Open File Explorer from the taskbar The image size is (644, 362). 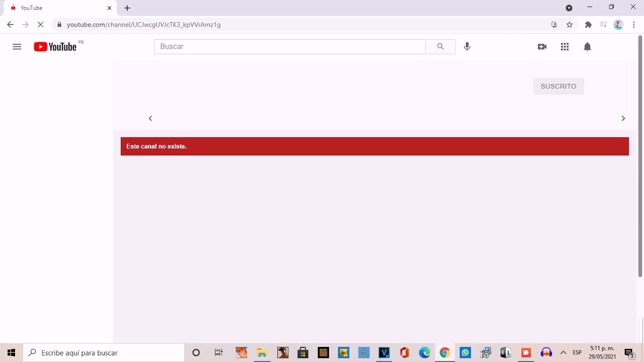[262, 353]
